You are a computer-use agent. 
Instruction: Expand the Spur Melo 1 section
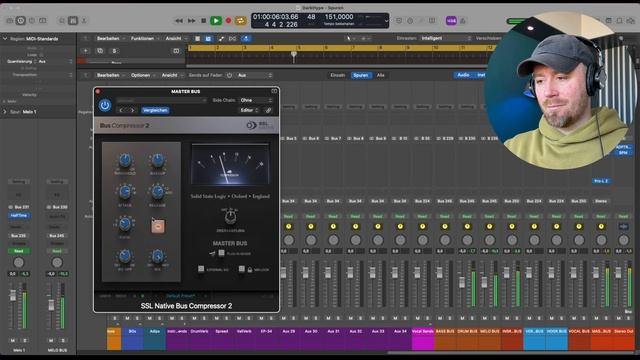5,112
